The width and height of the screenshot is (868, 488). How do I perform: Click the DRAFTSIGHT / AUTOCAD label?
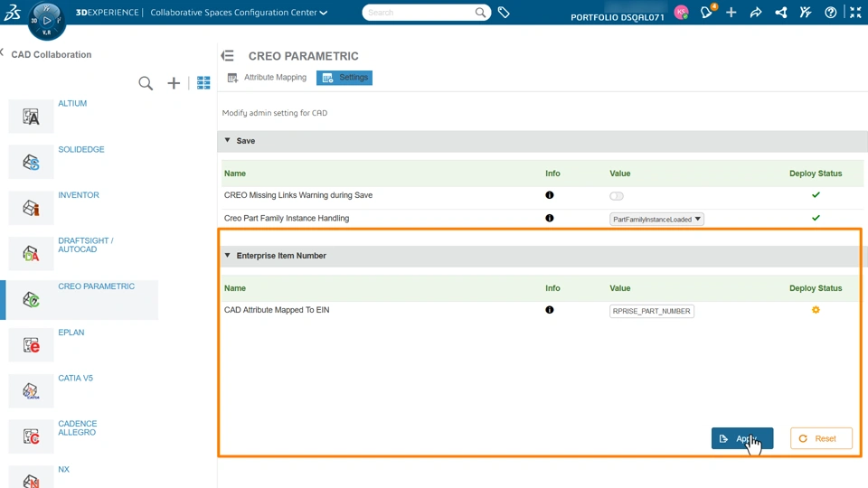click(x=86, y=245)
